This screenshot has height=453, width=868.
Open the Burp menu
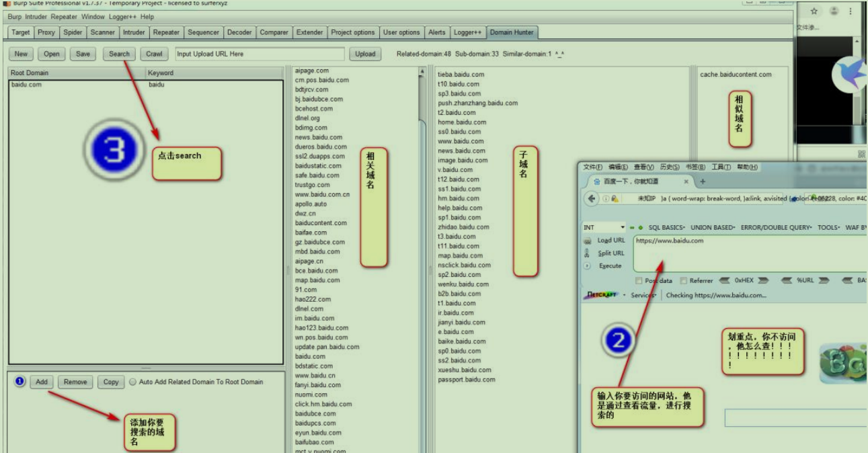[14, 16]
